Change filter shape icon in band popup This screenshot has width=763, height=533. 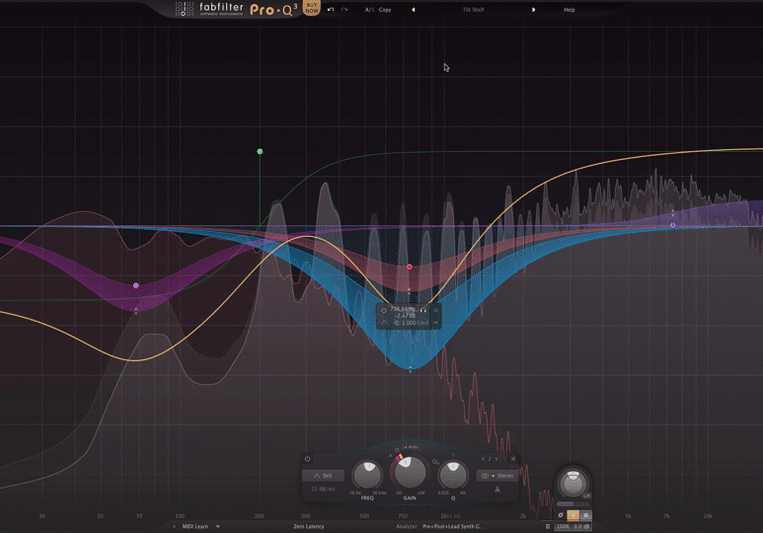pyautogui.click(x=384, y=322)
